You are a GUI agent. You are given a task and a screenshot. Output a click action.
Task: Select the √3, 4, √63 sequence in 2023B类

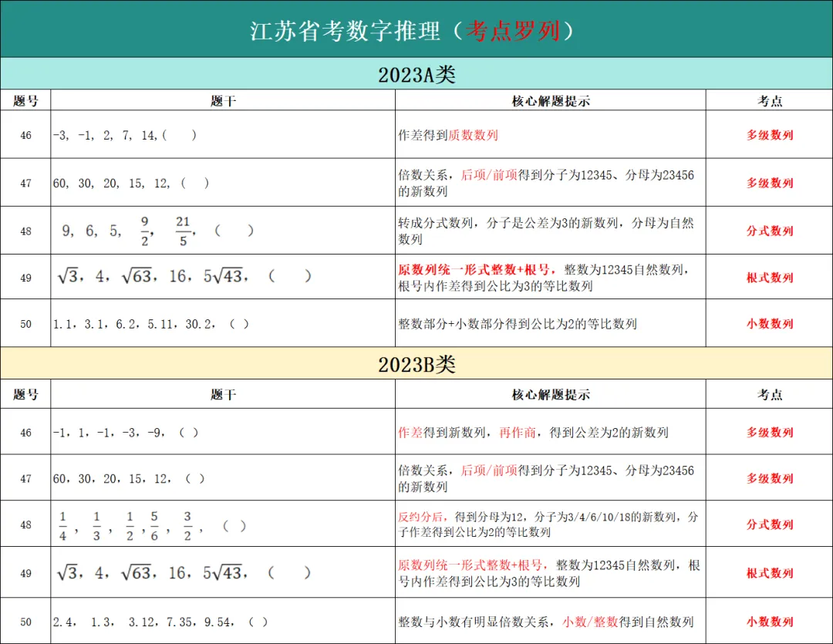click(x=184, y=573)
